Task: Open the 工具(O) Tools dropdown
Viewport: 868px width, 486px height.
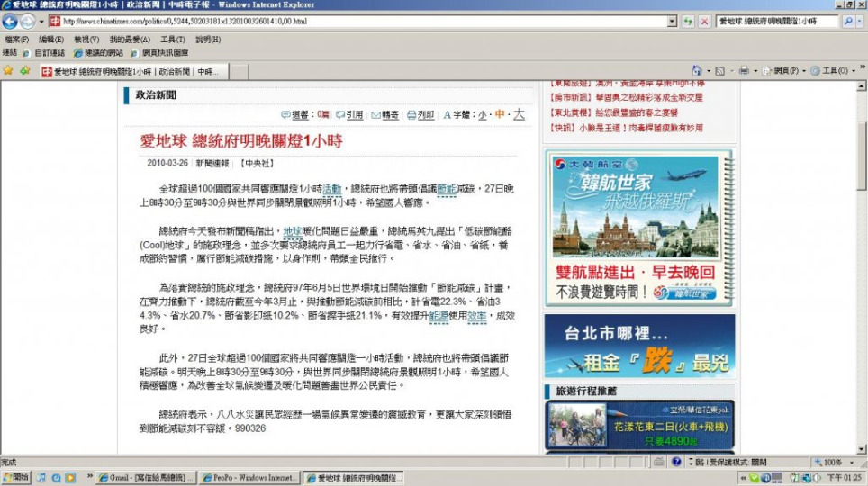Action: click(x=833, y=71)
